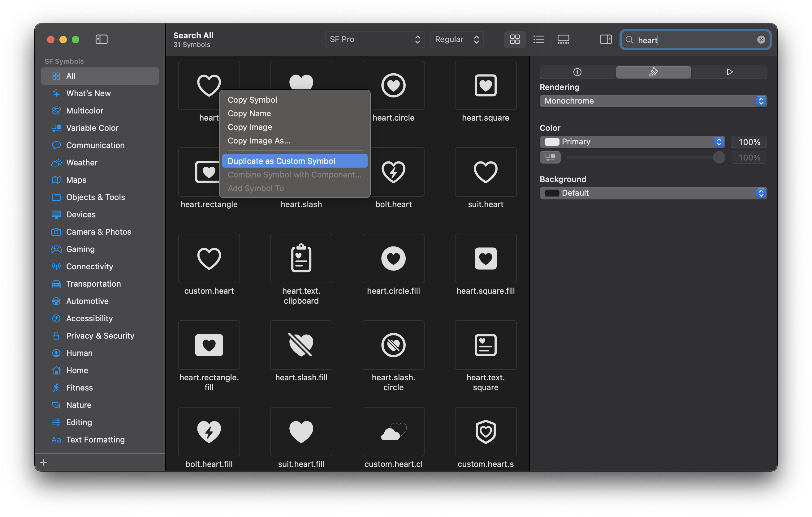
Task: Open the Primary color dropdown
Action: pos(632,142)
